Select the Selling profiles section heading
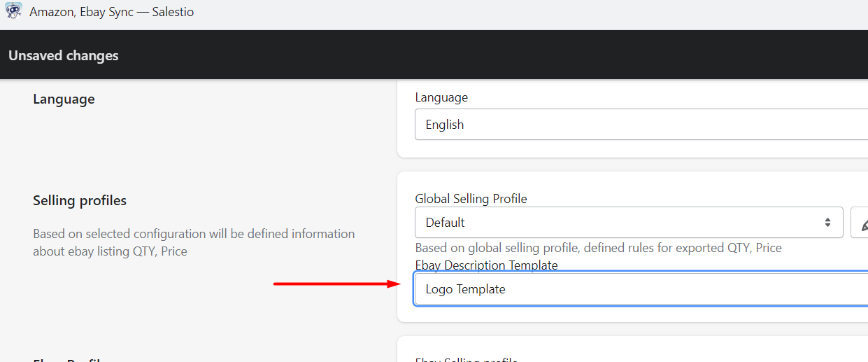868x362 pixels. pyautogui.click(x=80, y=201)
